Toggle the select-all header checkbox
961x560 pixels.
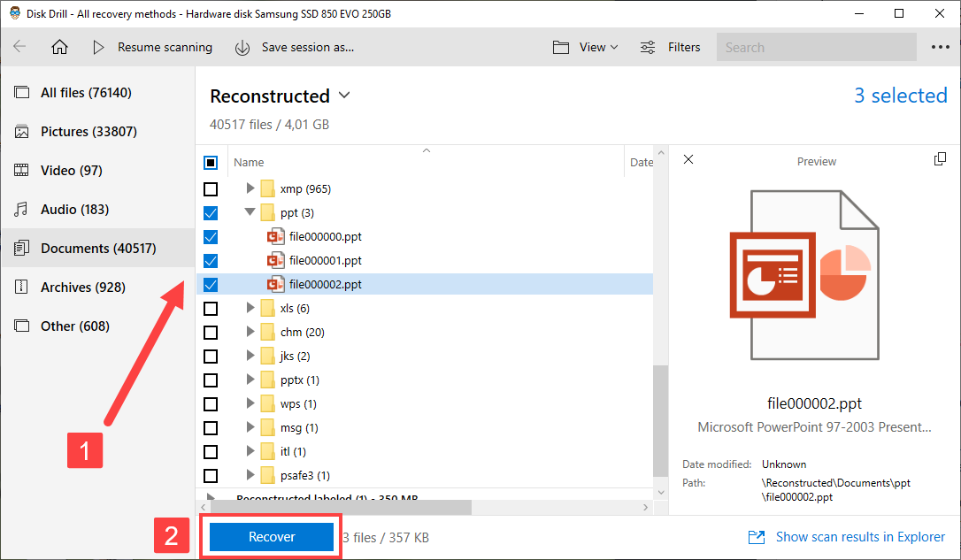(211, 163)
